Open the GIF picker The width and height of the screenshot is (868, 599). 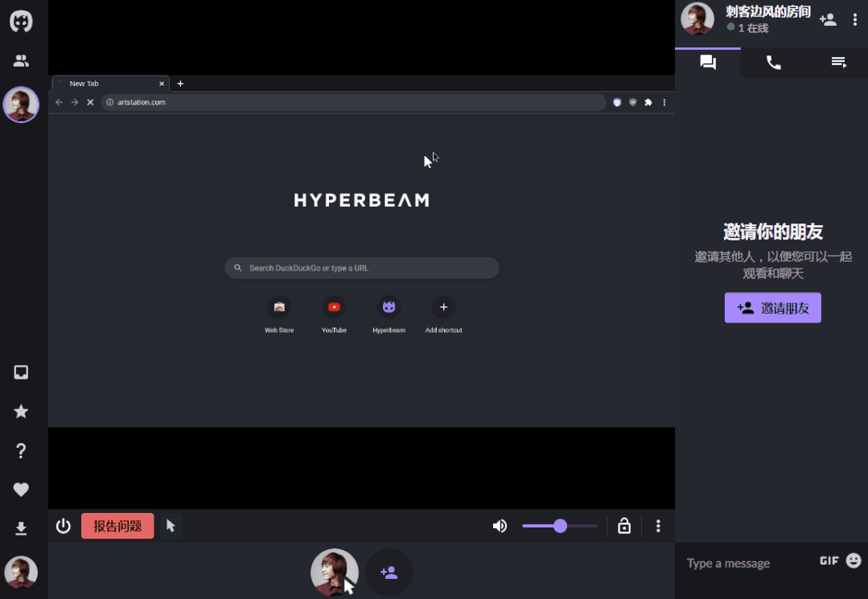click(829, 561)
